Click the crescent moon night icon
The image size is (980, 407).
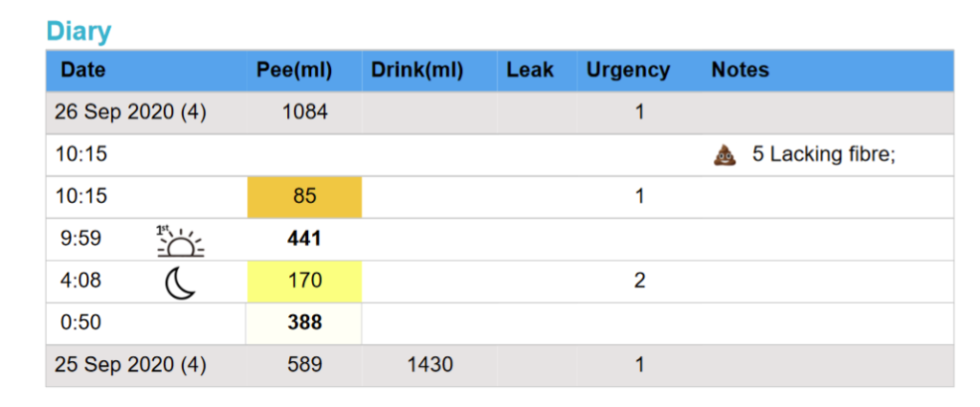pos(180,282)
